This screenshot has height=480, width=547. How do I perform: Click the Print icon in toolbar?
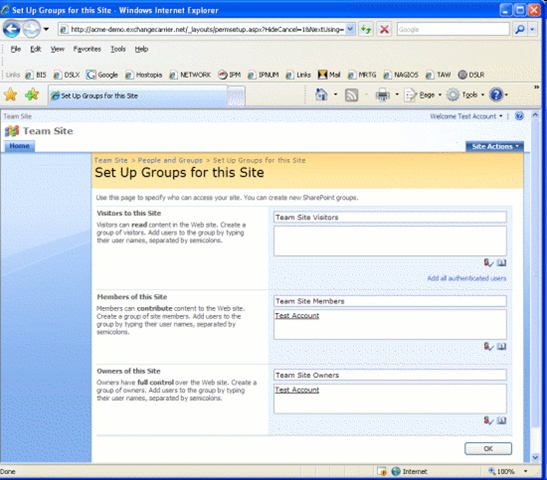(x=383, y=95)
